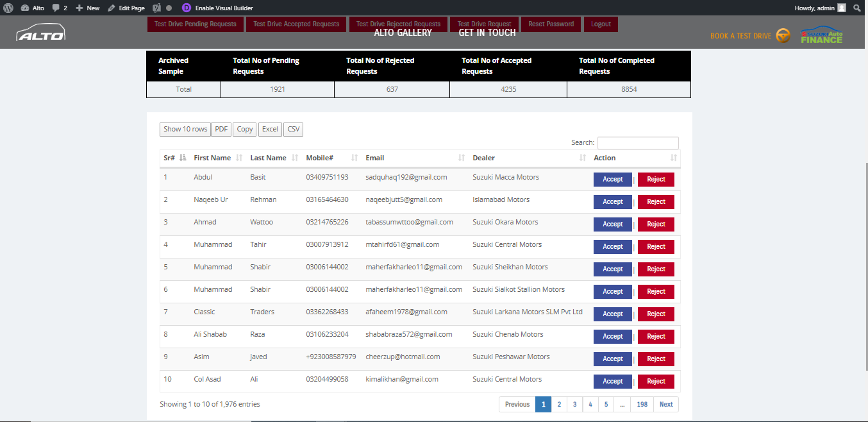Viewport: 868px width, 422px height.
Task: Click the steering wheel test drive icon
Action: (783, 36)
